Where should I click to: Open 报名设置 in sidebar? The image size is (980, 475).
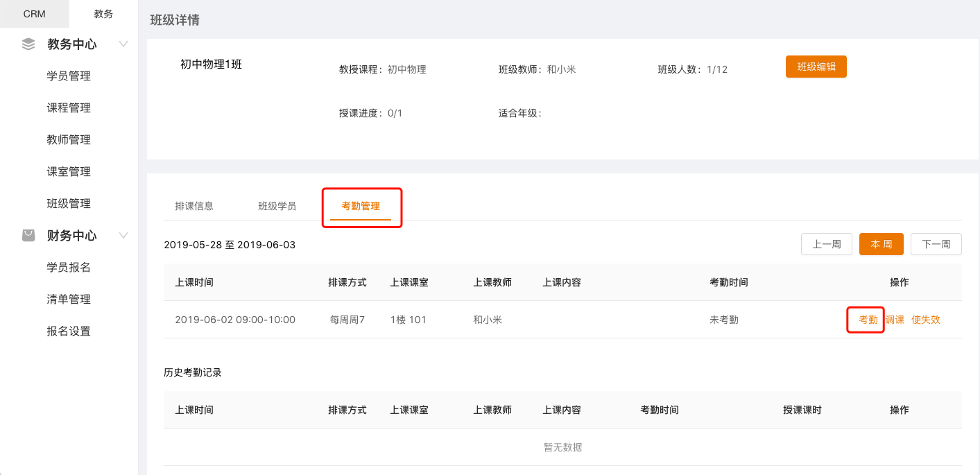pyautogui.click(x=69, y=331)
